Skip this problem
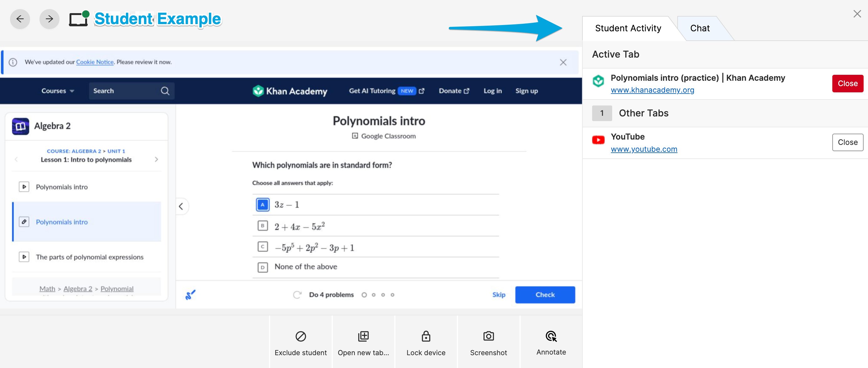 tap(499, 295)
